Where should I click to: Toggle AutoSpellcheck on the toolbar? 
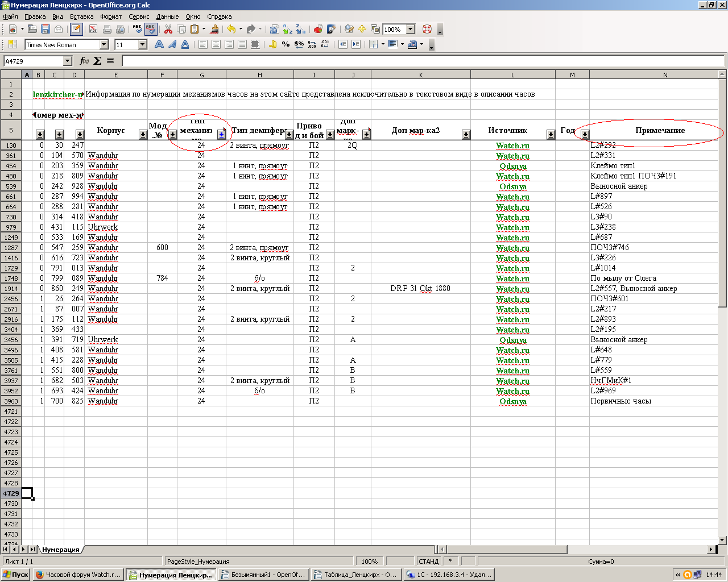(151, 29)
